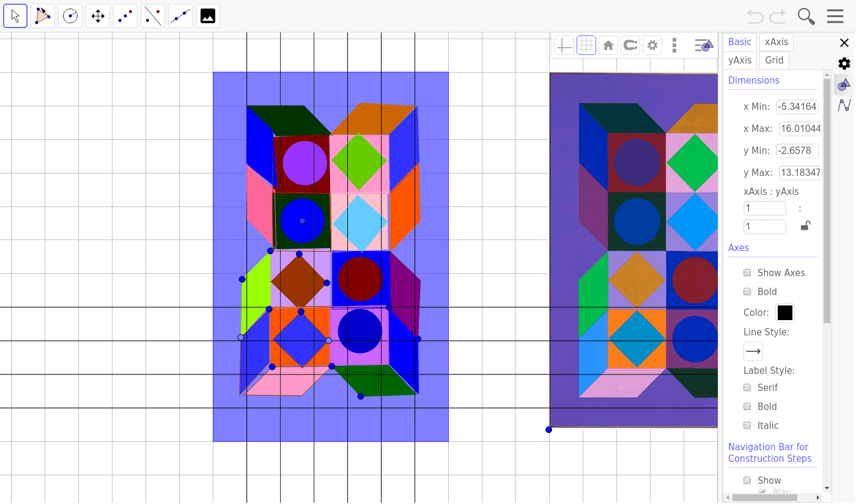Enable the Show Axes checkbox
The height and width of the screenshot is (504, 856).
pos(747,272)
